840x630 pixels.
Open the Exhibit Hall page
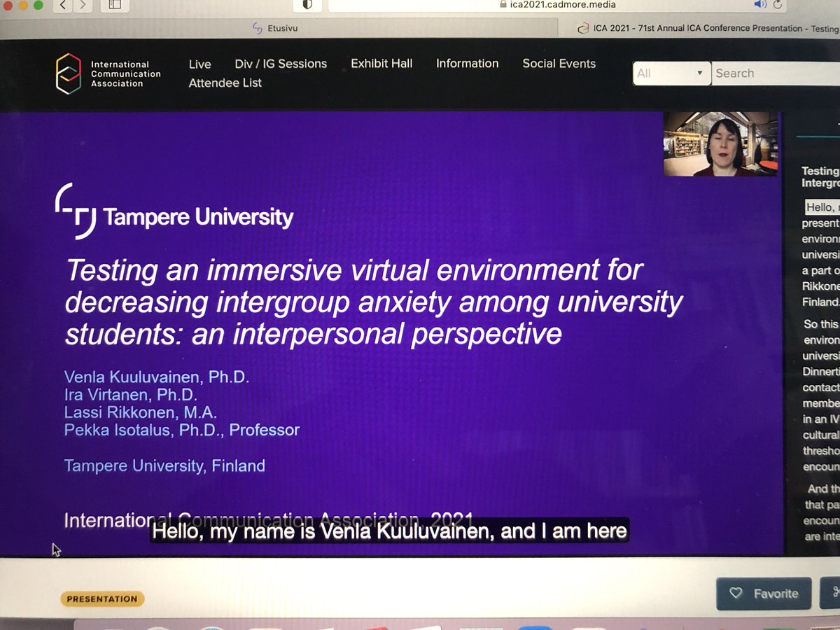coord(381,64)
